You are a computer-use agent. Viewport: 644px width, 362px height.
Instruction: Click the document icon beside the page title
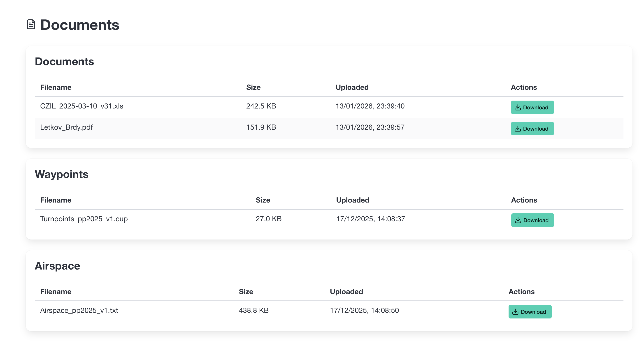coord(31,25)
